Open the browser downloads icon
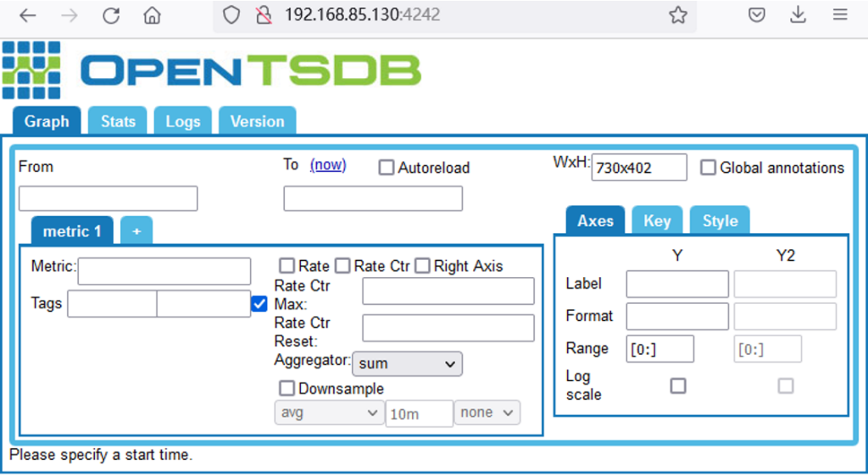This screenshot has width=868, height=476. pyautogui.click(x=798, y=15)
